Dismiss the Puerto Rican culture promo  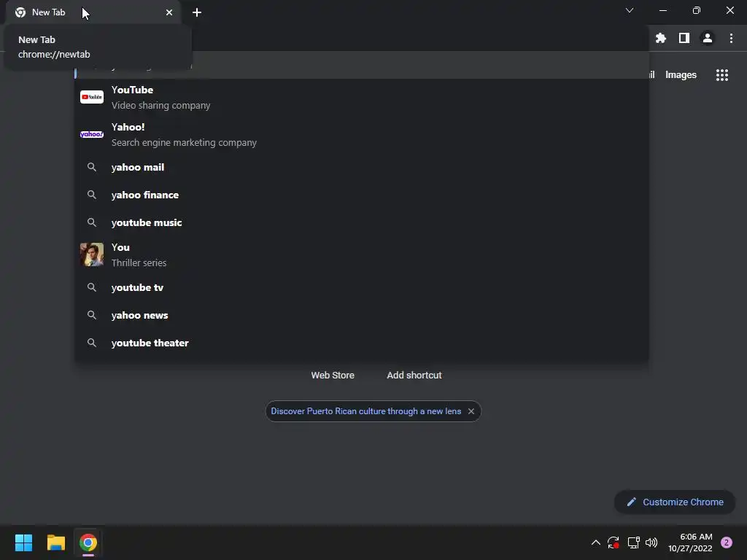(471, 411)
